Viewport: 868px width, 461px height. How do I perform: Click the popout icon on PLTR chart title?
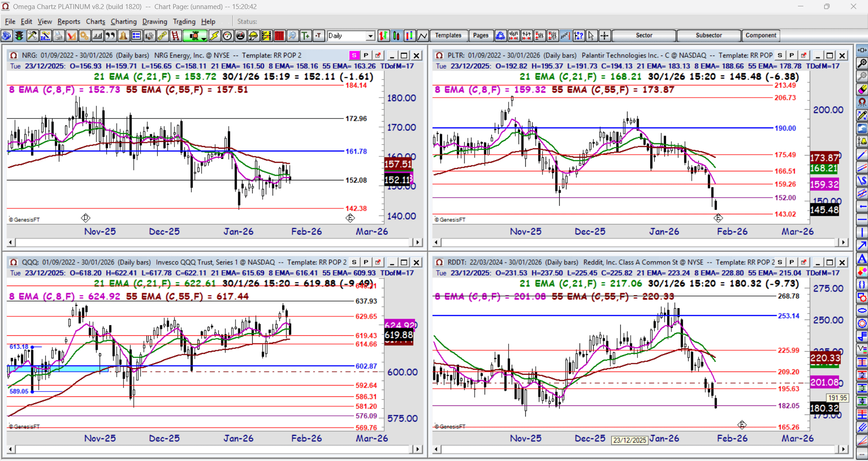(x=804, y=56)
